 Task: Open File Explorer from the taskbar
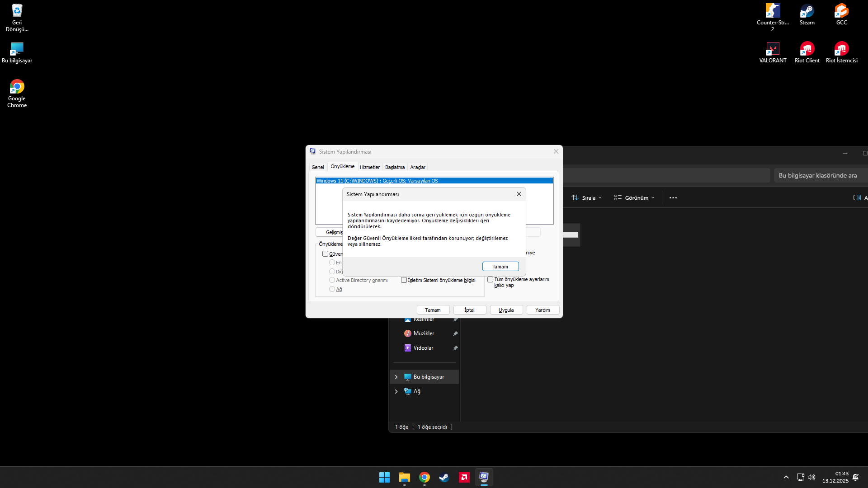pyautogui.click(x=404, y=477)
